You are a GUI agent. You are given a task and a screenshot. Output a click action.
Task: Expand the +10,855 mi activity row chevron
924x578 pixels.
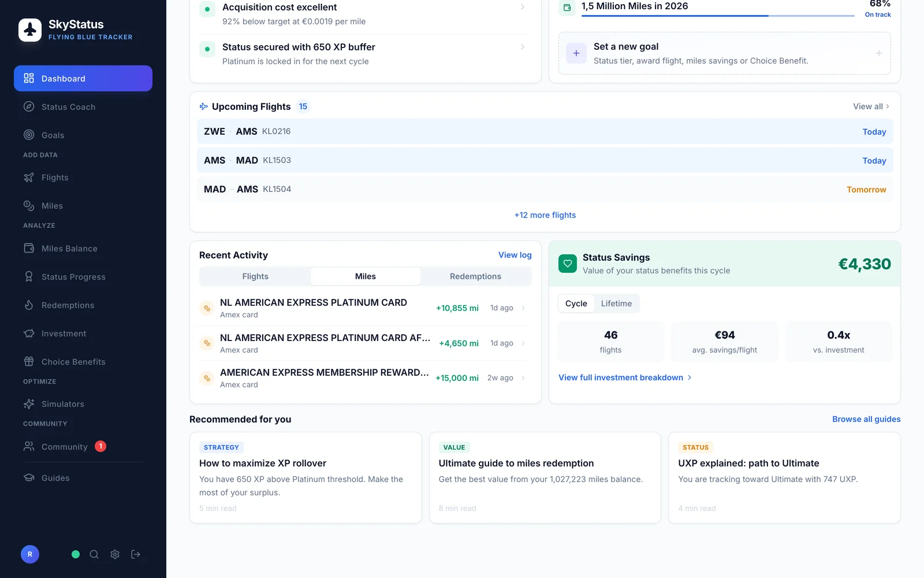523,308
